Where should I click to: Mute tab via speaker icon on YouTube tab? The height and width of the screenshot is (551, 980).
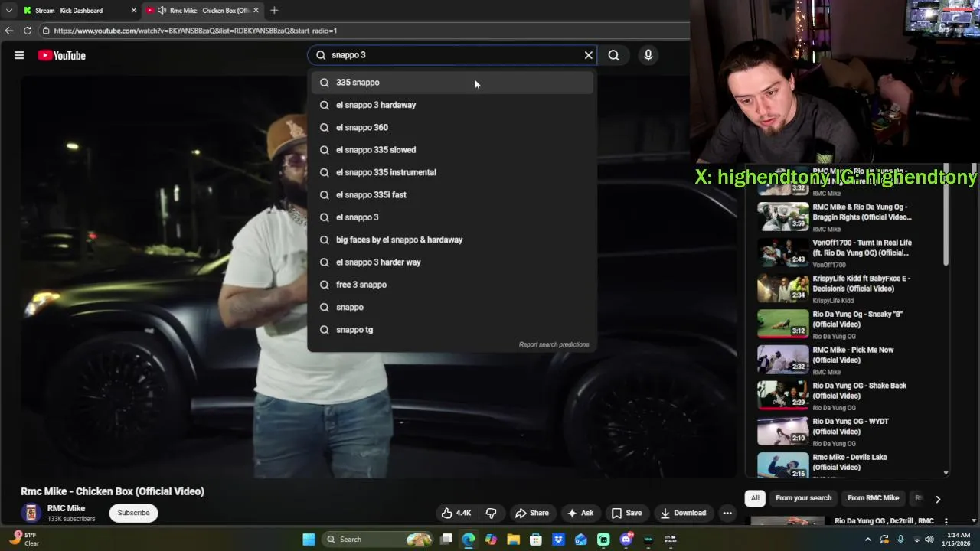(x=162, y=11)
